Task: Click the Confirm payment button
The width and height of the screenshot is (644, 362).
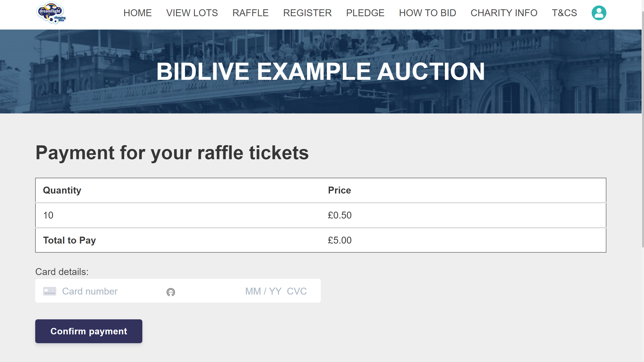Action: pos(89,331)
